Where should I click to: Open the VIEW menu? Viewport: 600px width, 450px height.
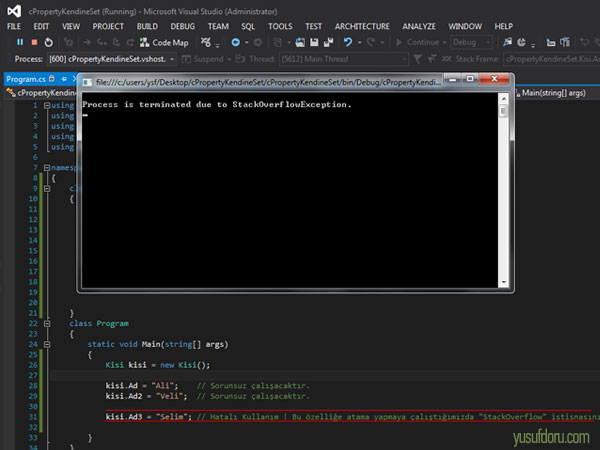pos(71,26)
